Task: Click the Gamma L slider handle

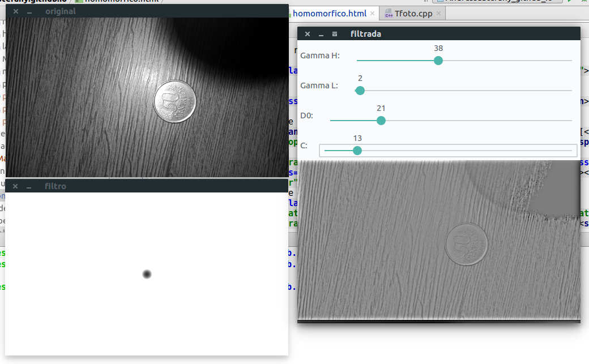Action: coord(360,90)
